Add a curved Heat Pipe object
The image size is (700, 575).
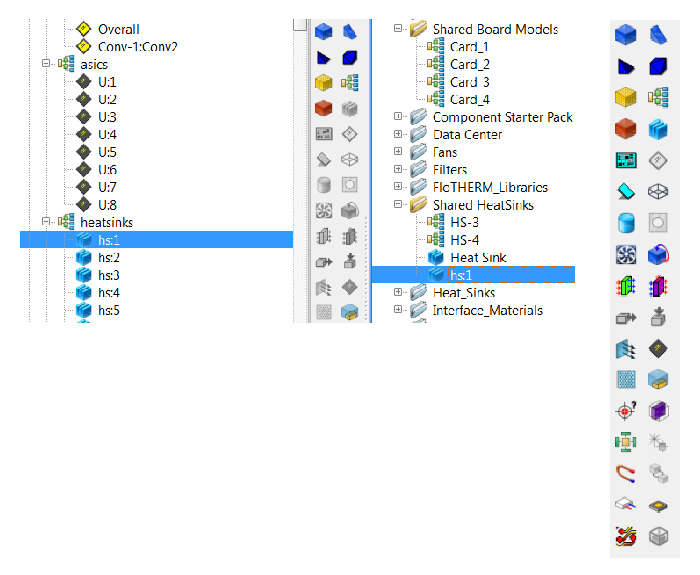(x=625, y=473)
